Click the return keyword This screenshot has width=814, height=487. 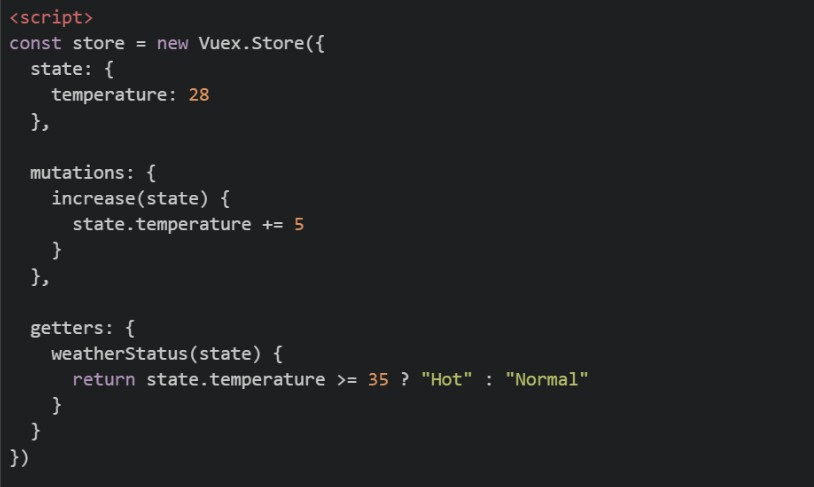[104, 380]
